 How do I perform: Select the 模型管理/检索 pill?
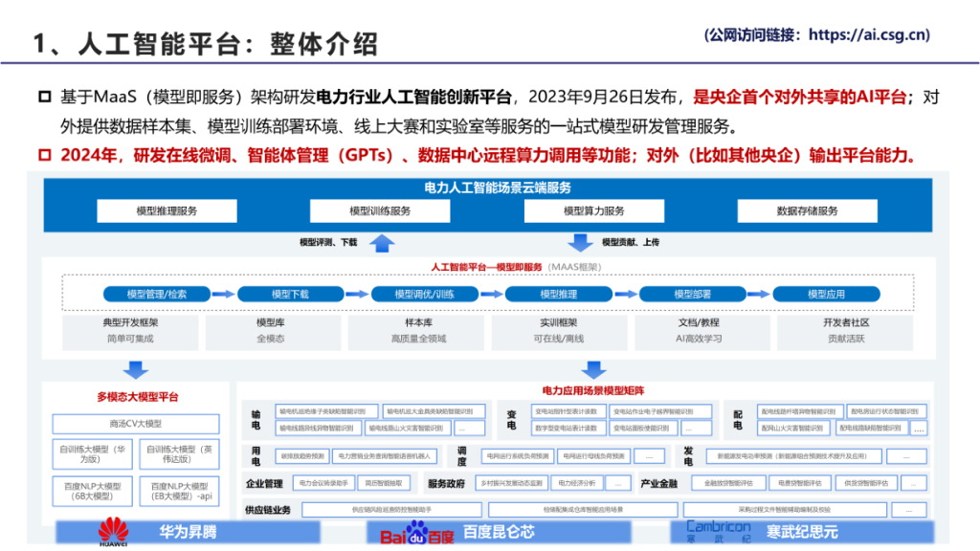(155, 294)
